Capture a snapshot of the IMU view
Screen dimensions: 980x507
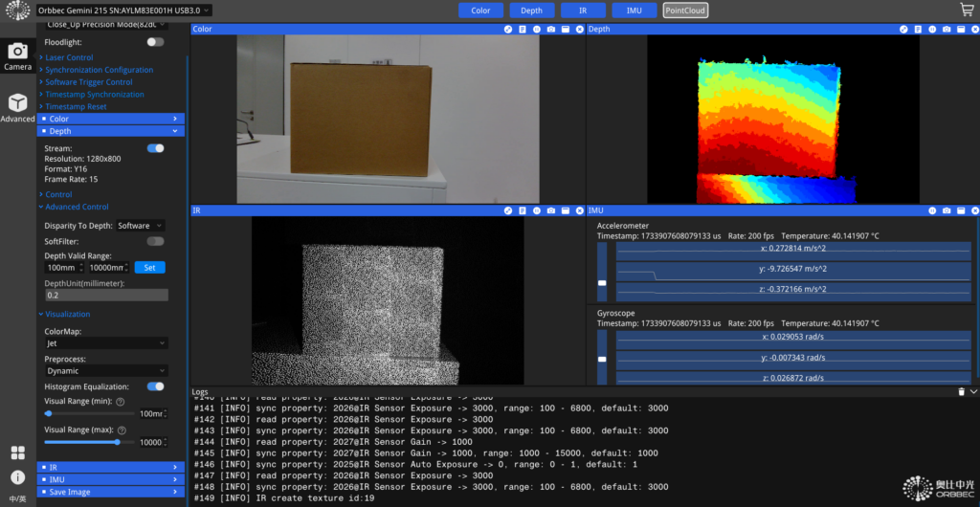(x=947, y=211)
